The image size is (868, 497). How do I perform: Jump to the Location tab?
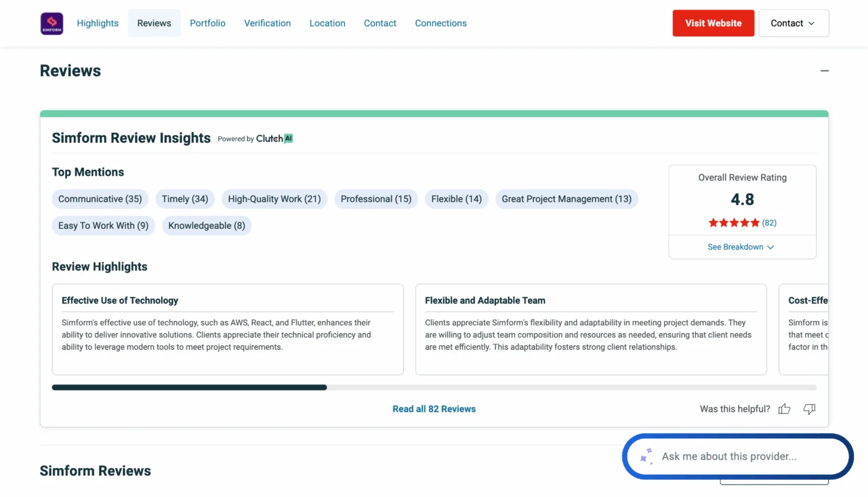(x=327, y=23)
